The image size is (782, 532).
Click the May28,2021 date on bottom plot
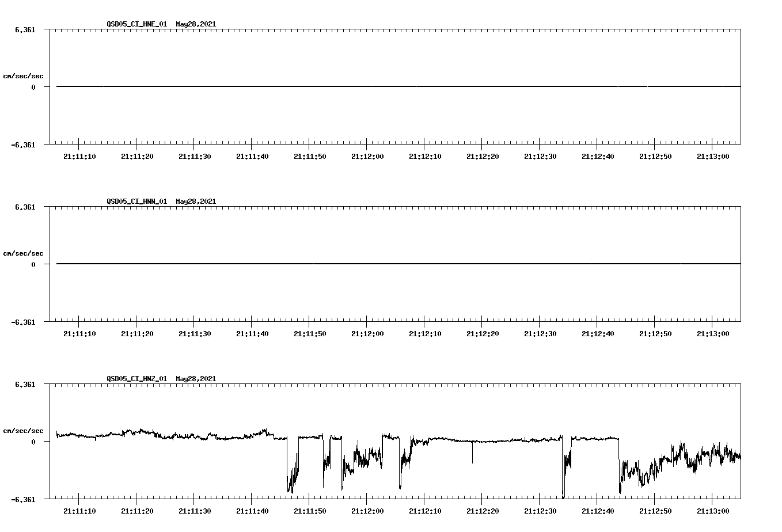196,379
